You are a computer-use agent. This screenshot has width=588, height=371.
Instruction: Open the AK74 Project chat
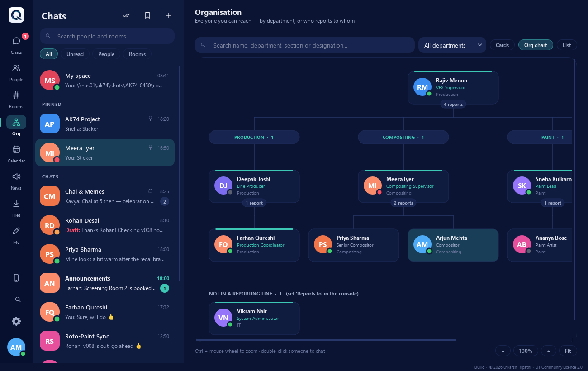click(x=105, y=124)
